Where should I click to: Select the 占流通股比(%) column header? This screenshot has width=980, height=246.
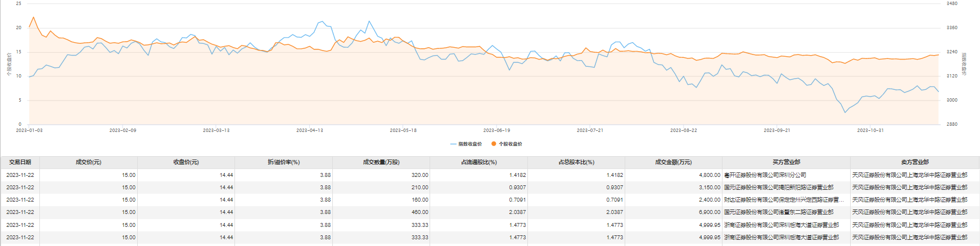[479, 162]
